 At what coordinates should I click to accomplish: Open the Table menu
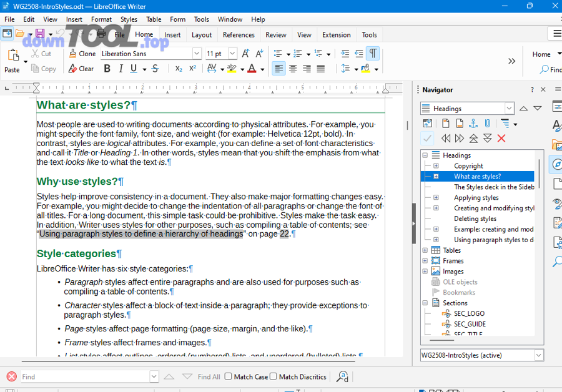pyautogui.click(x=154, y=19)
